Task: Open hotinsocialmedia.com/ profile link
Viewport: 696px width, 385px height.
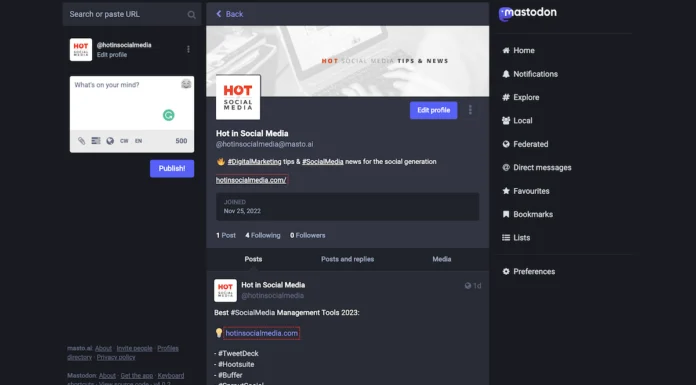Action: coord(251,180)
